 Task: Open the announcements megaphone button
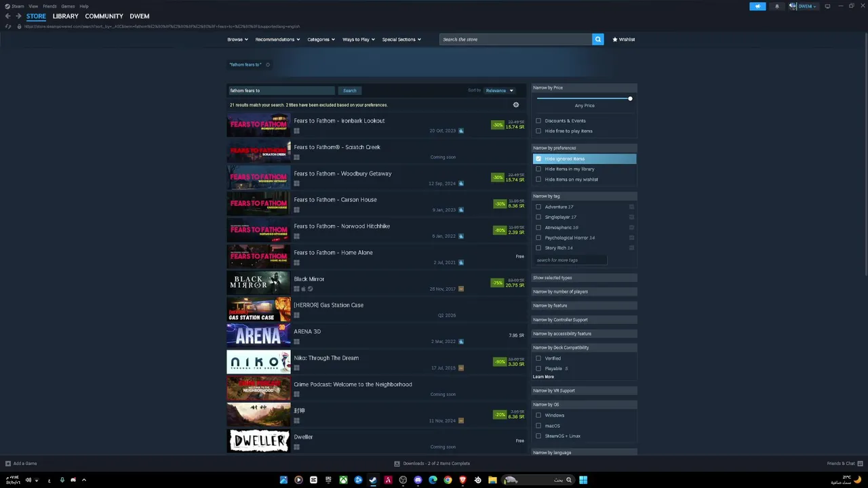[x=757, y=6]
